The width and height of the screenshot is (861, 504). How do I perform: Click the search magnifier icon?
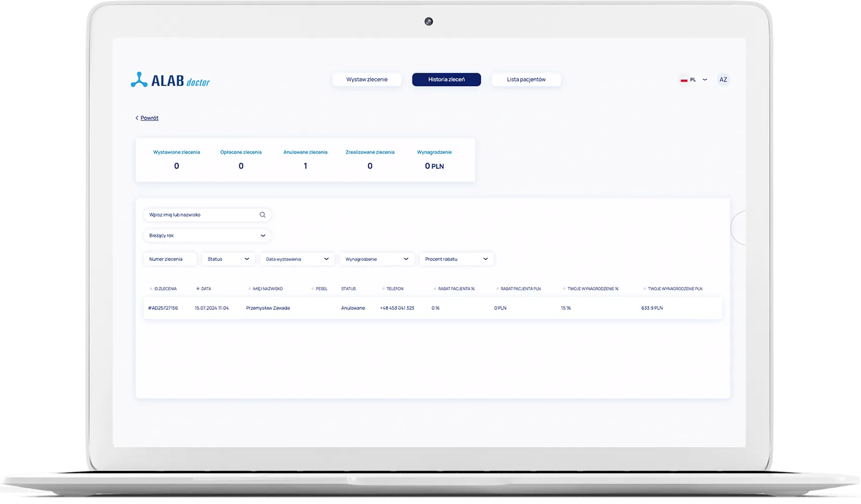[x=262, y=215]
